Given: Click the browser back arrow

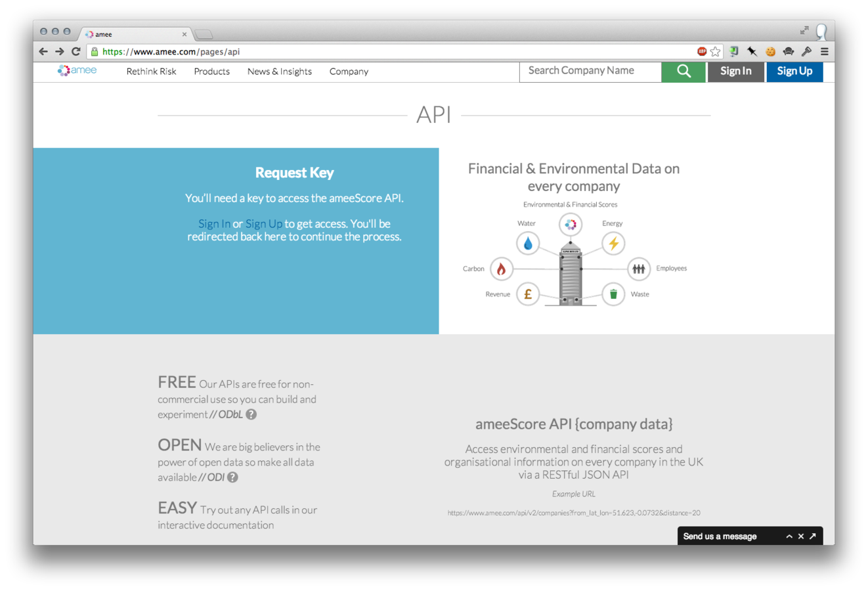Looking at the screenshot, I should [x=43, y=51].
